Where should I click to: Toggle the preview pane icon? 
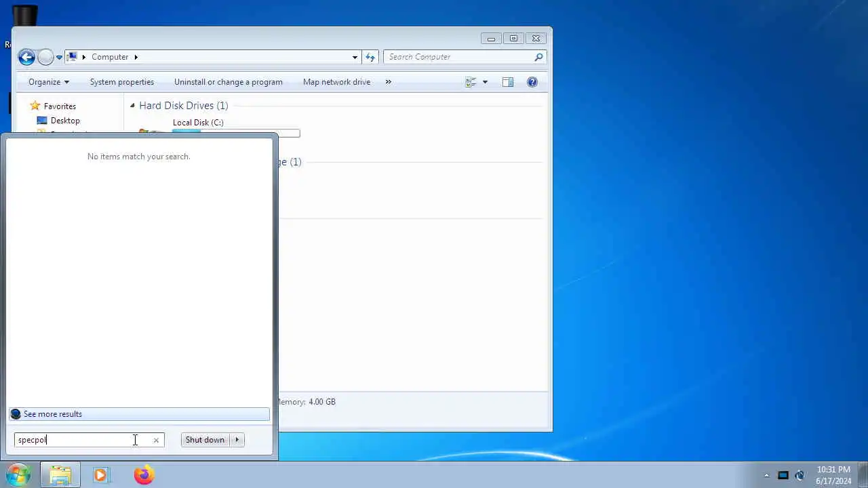click(508, 82)
